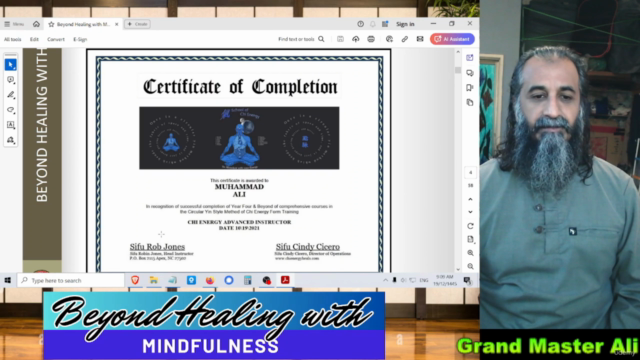The width and height of the screenshot is (640, 360).
Task: Click the Sifu Cindy Cicero signature name
Action: [307, 247]
